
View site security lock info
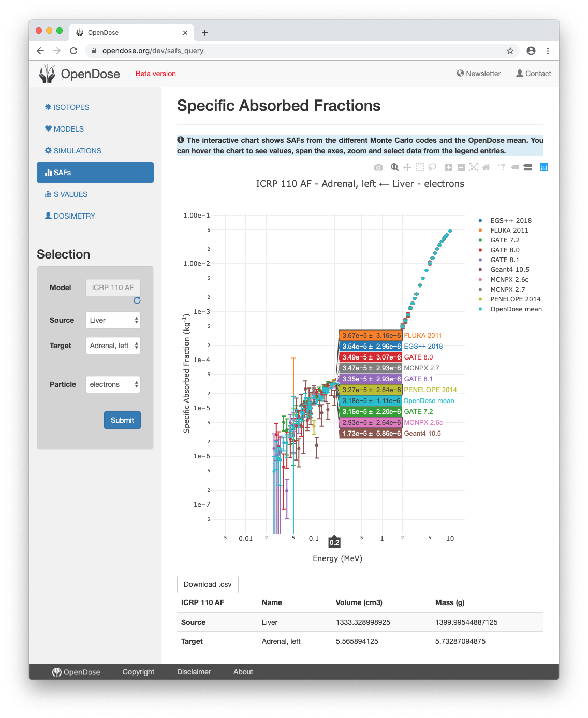(94, 51)
